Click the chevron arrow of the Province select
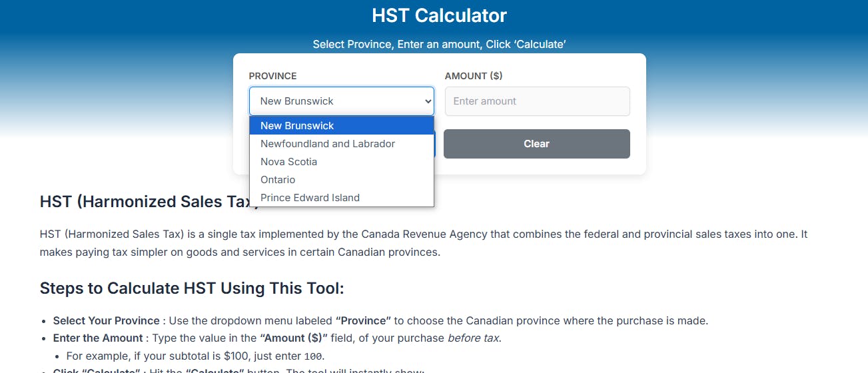 click(428, 101)
